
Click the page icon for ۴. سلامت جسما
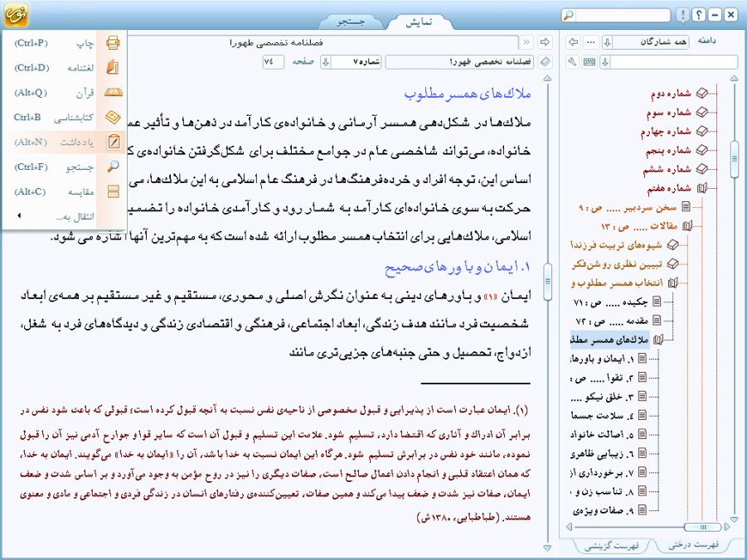[x=643, y=415]
